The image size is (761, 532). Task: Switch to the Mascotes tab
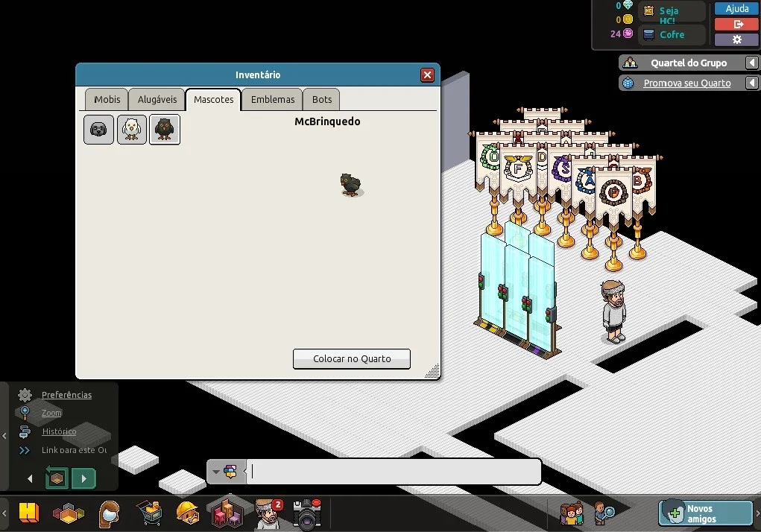[x=214, y=99]
